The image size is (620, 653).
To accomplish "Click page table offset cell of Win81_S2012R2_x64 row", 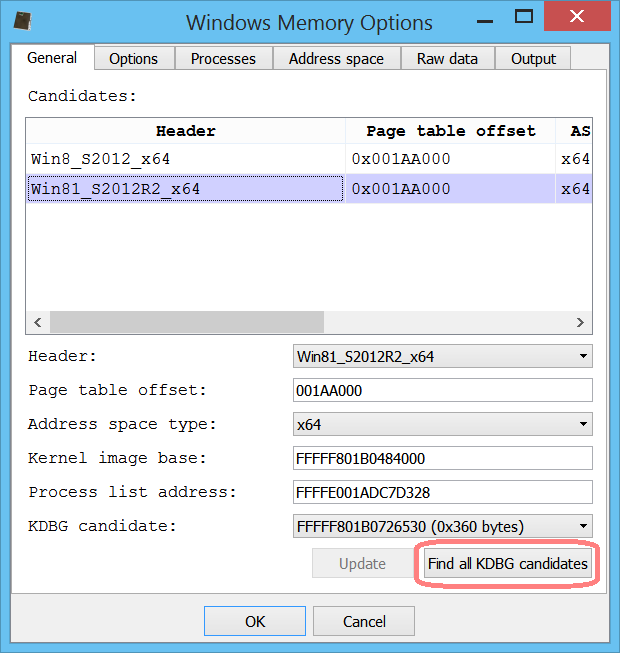I will tap(451, 189).
